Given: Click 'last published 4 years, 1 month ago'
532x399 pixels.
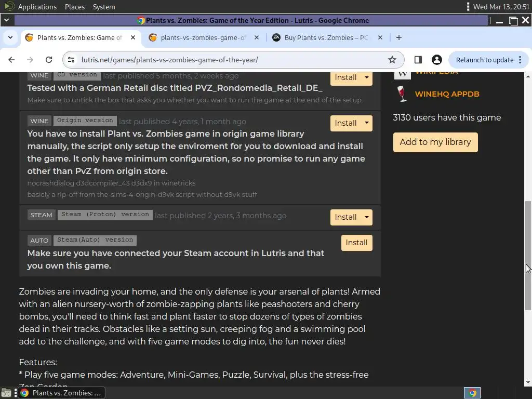Looking at the screenshot, I should [x=183, y=122].
